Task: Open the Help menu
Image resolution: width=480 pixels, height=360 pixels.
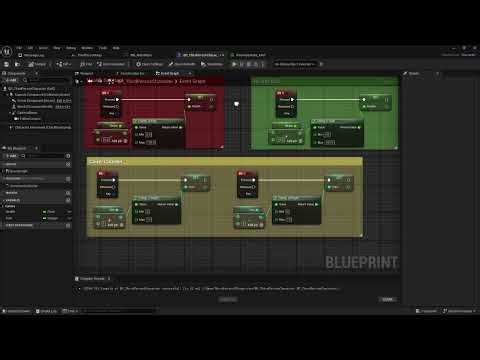Action: [x=116, y=48]
